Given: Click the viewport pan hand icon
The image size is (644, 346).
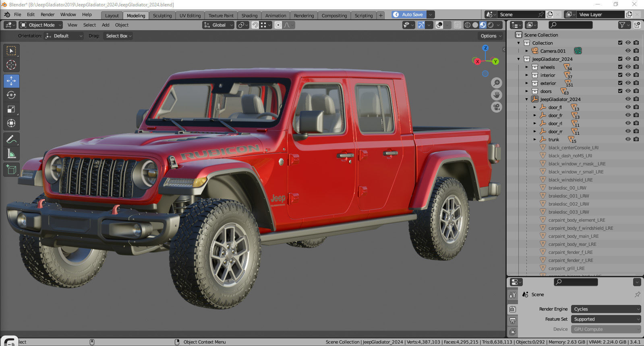Looking at the screenshot, I should (x=497, y=95).
